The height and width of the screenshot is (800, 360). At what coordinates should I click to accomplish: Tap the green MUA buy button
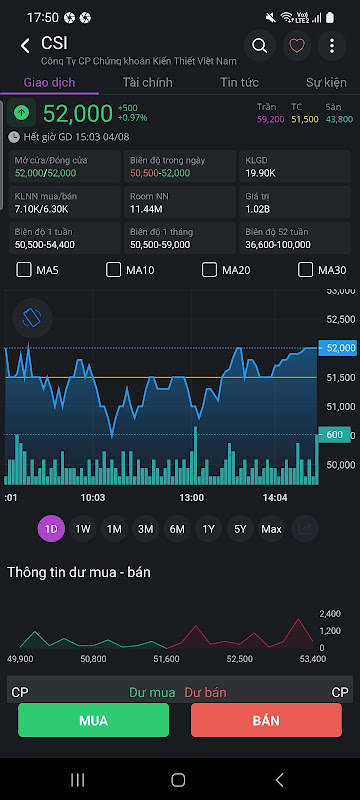(x=93, y=720)
